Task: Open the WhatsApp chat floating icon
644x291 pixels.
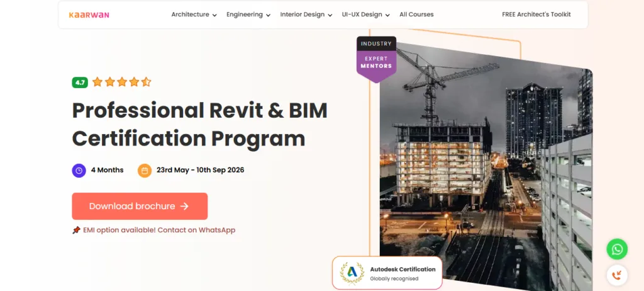Action: point(617,249)
